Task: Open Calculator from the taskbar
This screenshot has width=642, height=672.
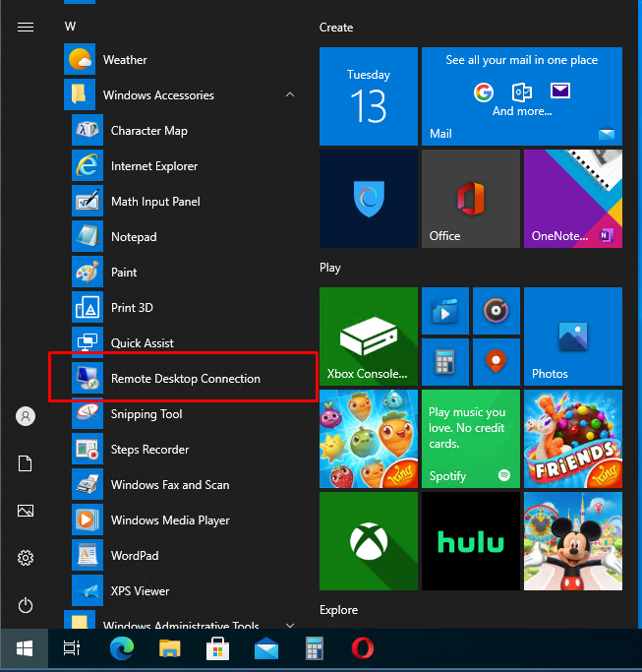Action: click(x=314, y=648)
